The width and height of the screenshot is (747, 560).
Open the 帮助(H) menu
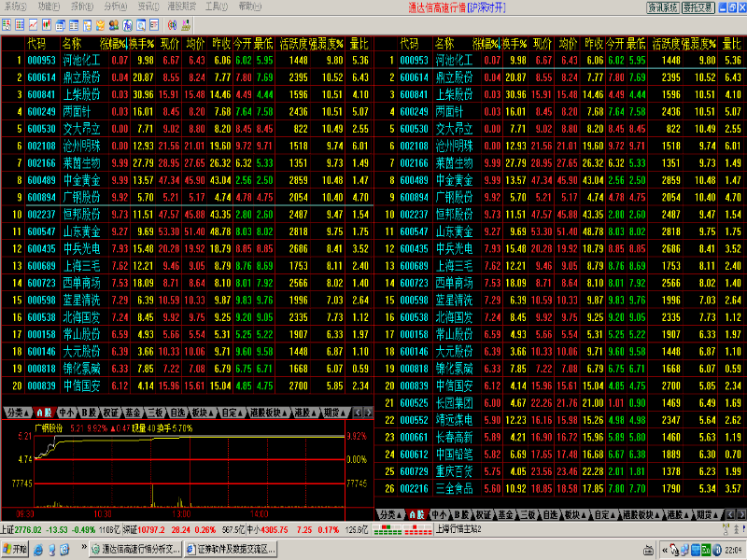250,7
